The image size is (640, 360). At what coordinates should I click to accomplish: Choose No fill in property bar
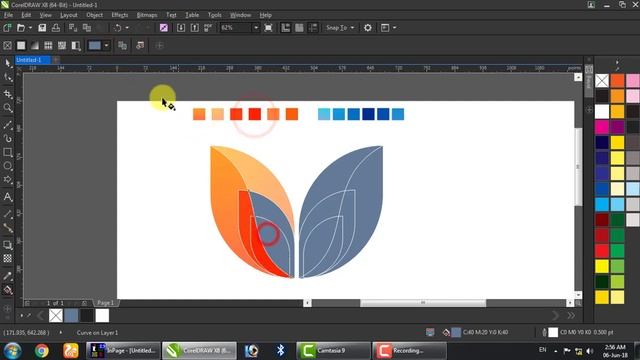7,45
